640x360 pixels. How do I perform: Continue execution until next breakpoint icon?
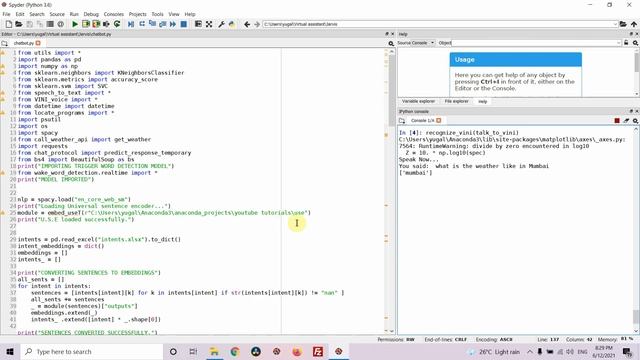(173, 24)
